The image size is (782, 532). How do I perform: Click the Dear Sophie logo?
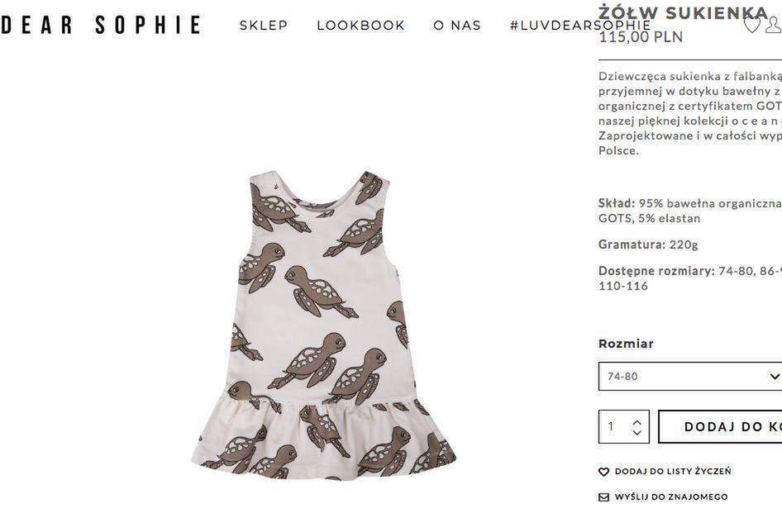coord(100,25)
